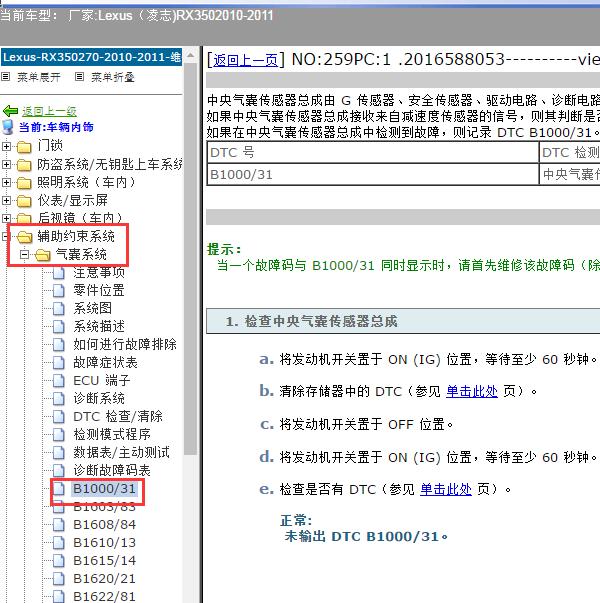The height and width of the screenshot is (603, 600).
Task: Open the 数据表/主动测试 page
Action: point(121,453)
